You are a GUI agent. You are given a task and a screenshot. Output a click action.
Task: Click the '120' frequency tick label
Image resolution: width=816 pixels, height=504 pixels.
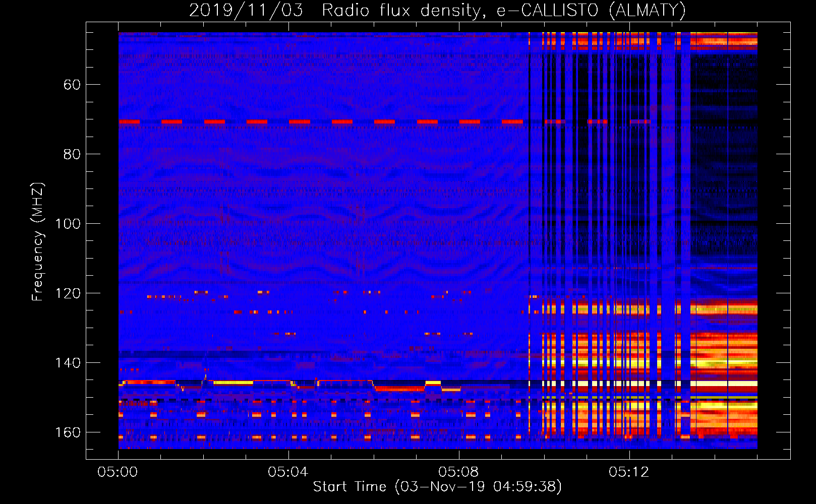pyautogui.click(x=68, y=293)
